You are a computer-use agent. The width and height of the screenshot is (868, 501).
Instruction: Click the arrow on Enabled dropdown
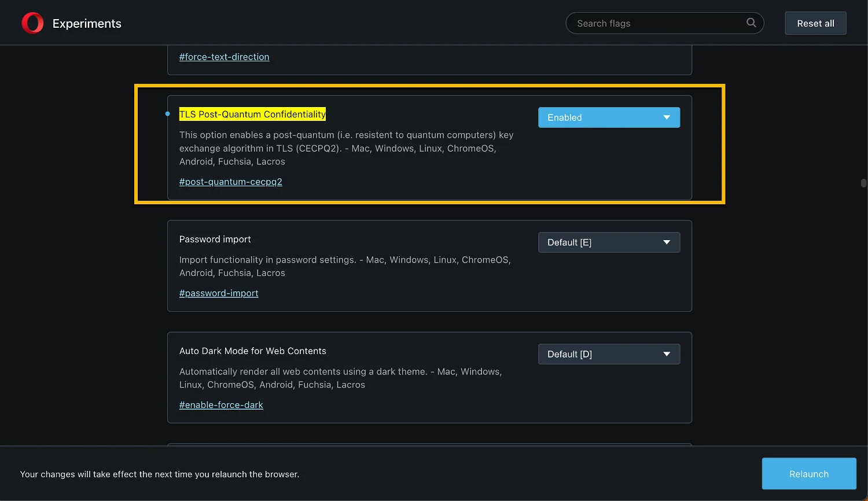pyautogui.click(x=667, y=117)
